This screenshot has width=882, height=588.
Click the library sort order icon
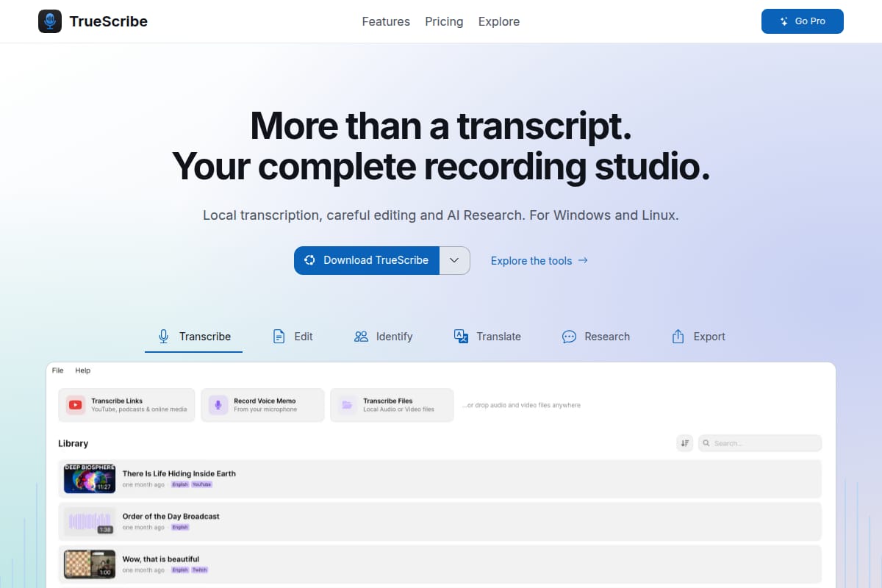[x=685, y=443]
